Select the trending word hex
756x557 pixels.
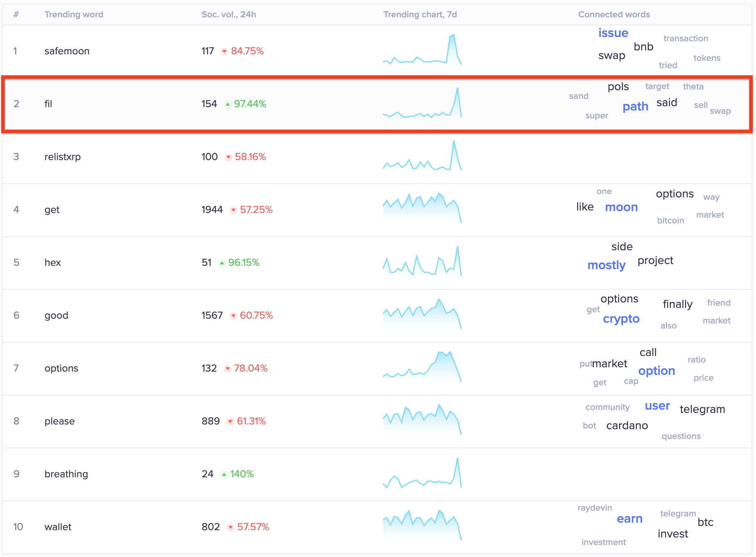(x=53, y=263)
